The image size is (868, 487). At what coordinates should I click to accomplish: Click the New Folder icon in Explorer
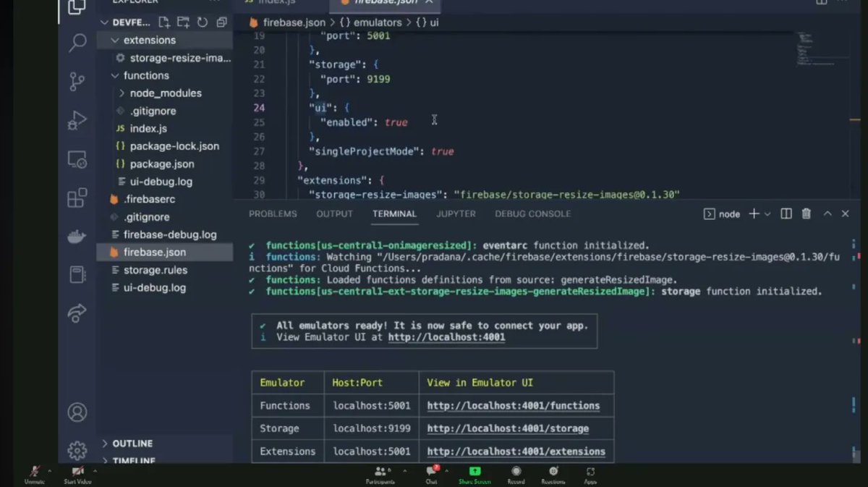tap(183, 22)
